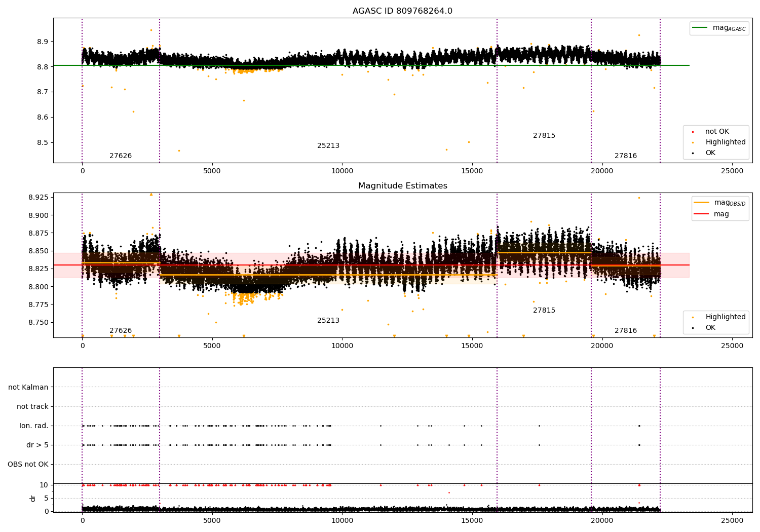The width and height of the screenshot is (760, 532).
Task: Click y-tick 8.5 on the top plot
Action: (43, 143)
